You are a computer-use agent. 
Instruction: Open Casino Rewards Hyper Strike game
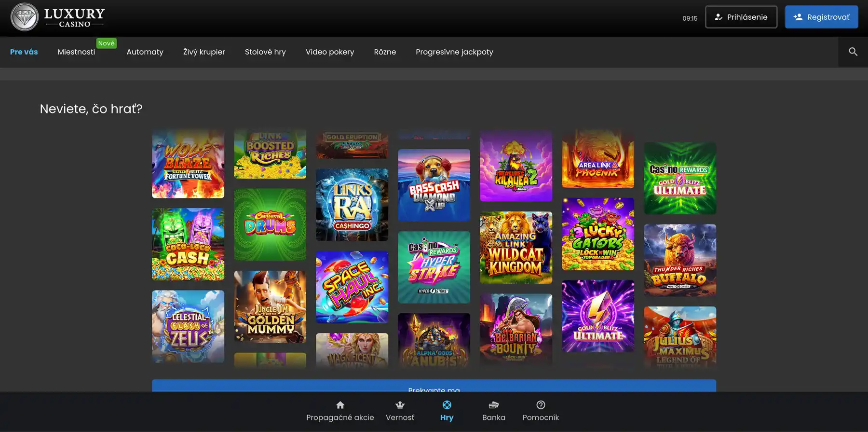(x=434, y=267)
